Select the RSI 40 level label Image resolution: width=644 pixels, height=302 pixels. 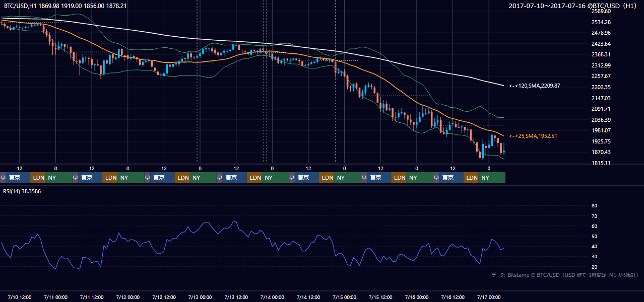[x=594, y=246]
